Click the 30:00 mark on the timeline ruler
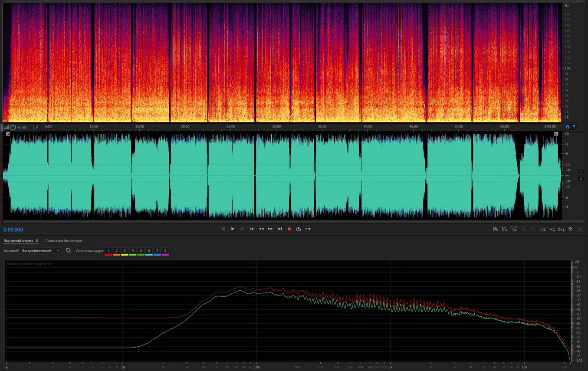Screen dimensions: 588x371 (x=276, y=127)
